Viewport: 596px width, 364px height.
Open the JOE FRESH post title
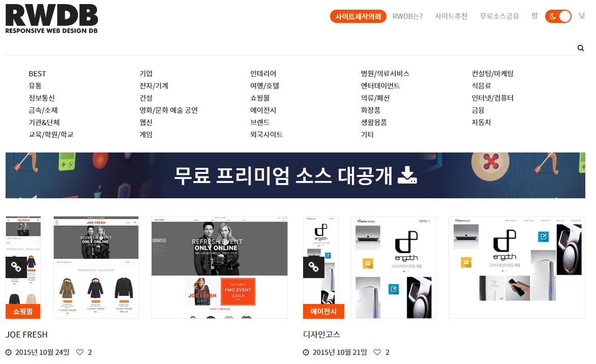[26, 335]
